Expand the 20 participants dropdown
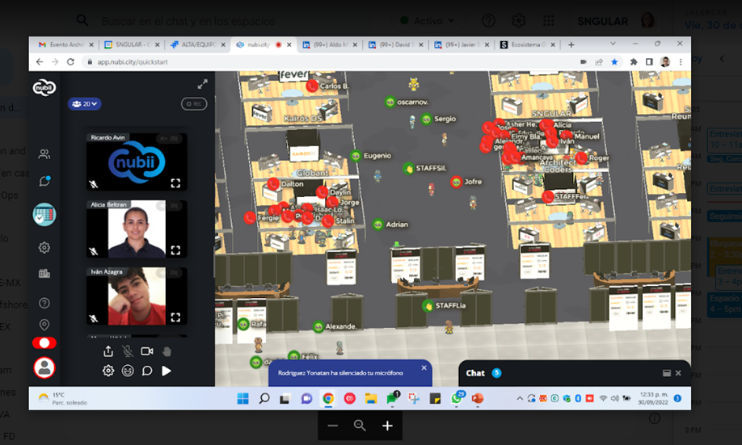 coord(85,104)
